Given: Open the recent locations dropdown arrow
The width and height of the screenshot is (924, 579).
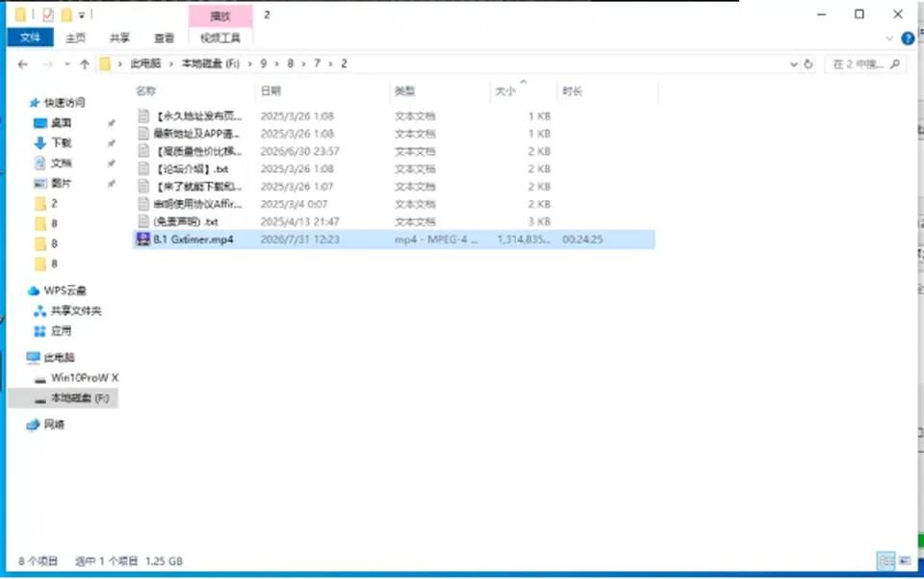Looking at the screenshot, I should click(x=66, y=64).
